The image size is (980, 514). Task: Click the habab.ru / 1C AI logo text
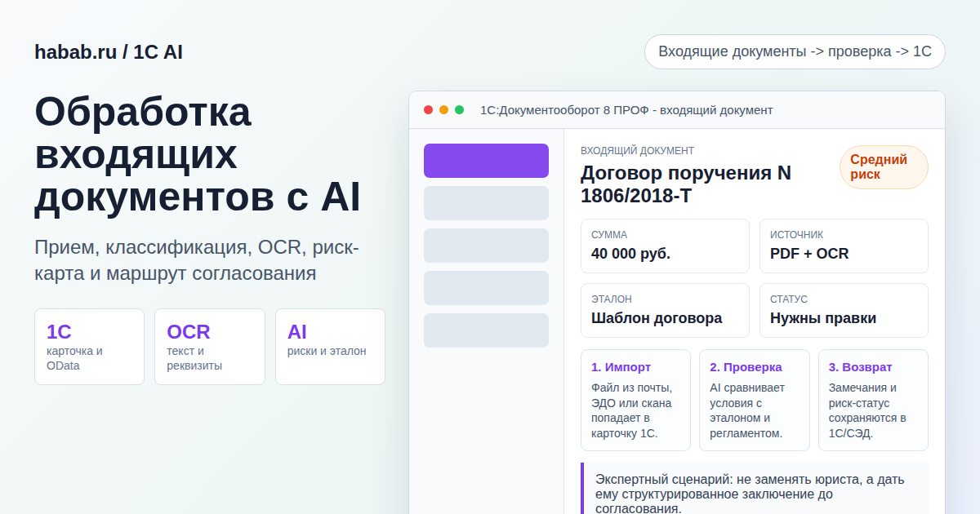[x=109, y=52]
